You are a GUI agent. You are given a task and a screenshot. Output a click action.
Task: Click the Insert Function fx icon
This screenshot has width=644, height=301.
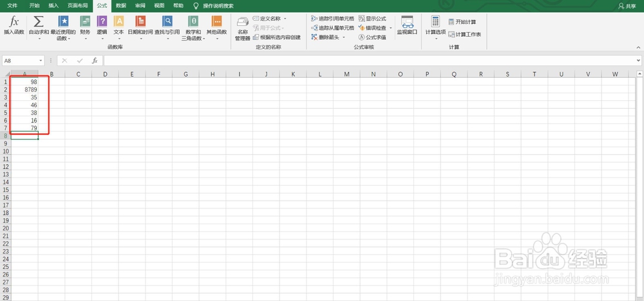click(14, 22)
